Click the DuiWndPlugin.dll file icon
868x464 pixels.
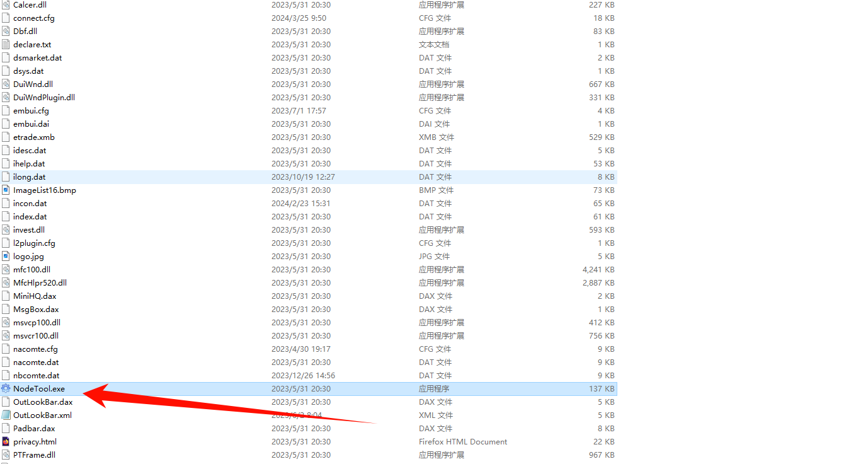[x=6, y=98]
